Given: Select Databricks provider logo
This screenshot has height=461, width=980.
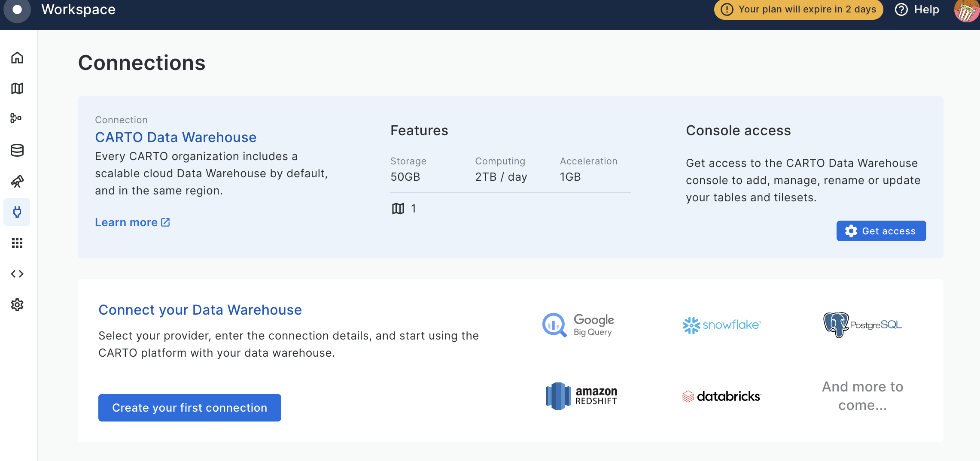Looking at the screenshot, I should tap(721, 396).
